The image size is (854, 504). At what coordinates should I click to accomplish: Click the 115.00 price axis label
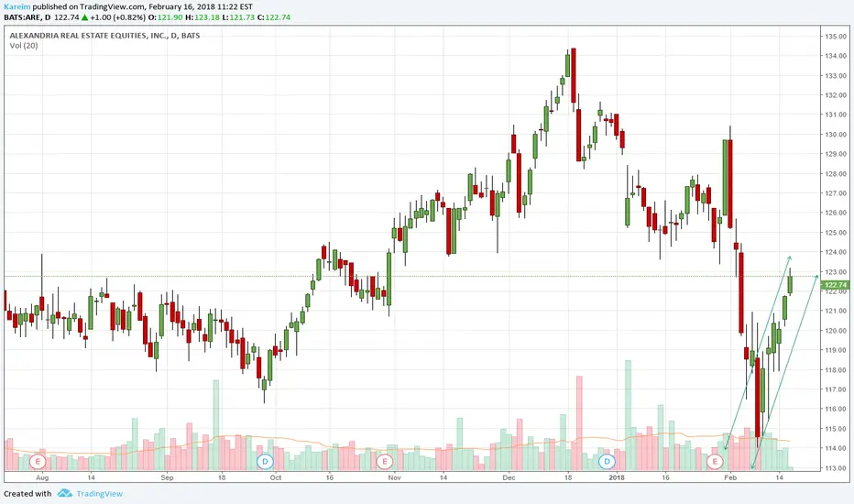click(x=836, y=429)
